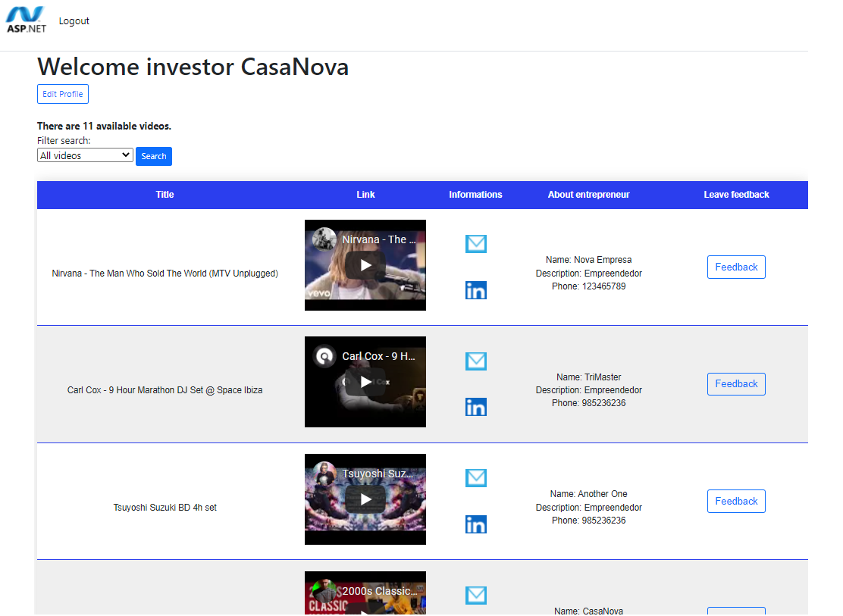Open email icon for Nova Empresa

pyautogui.click(x=475, y=244)
